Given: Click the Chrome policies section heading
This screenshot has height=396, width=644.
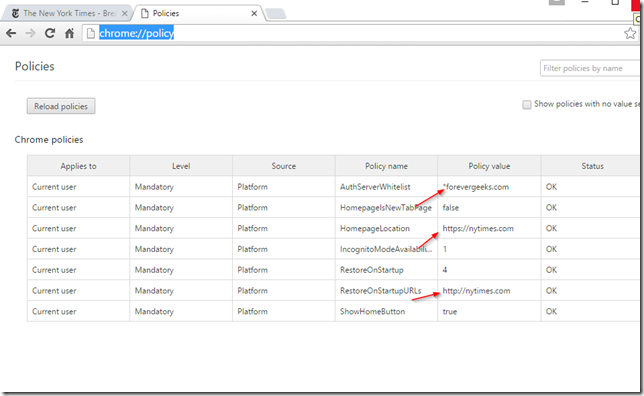Looking at the screenshot, I should coord(49,140).
